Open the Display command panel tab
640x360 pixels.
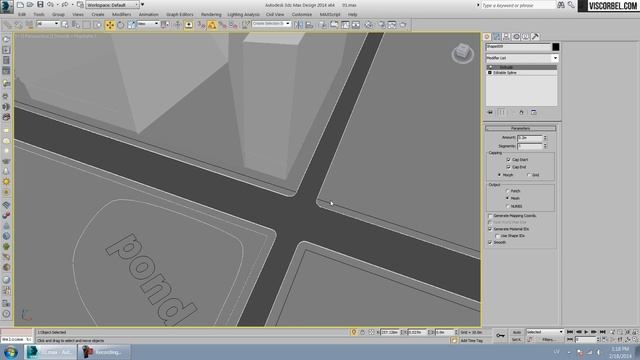526,37
